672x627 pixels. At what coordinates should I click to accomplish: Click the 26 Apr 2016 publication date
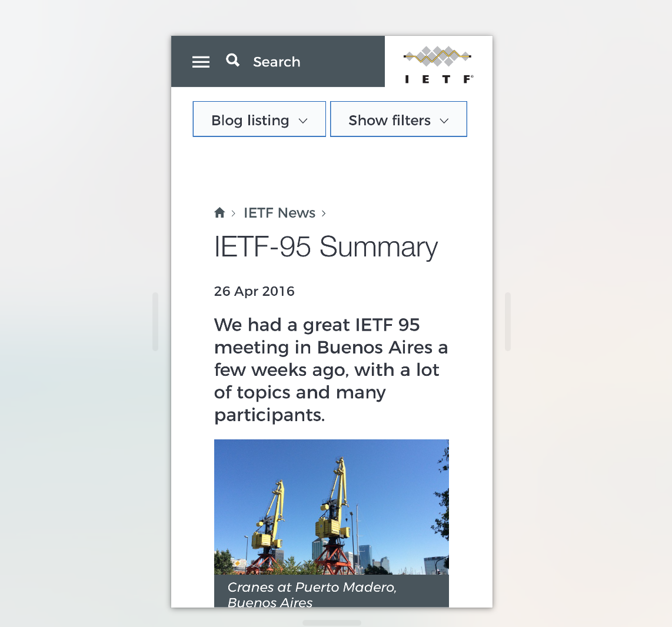[254, 291]
